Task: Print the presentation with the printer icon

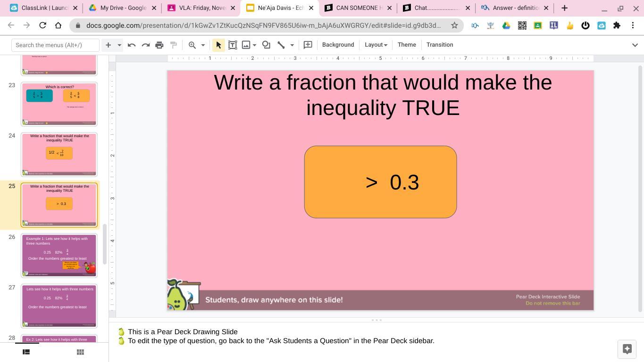Action: [x=159, y=45]
